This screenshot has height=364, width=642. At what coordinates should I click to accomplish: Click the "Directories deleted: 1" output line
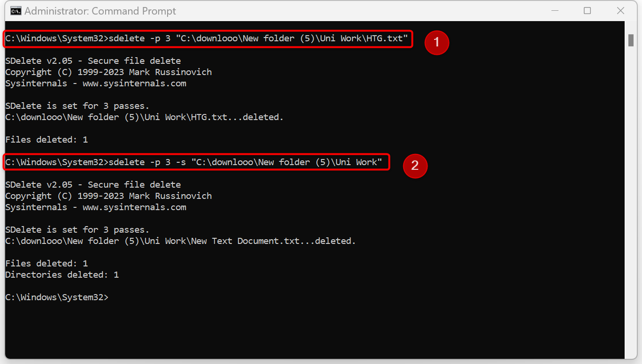tap(62, 275)
